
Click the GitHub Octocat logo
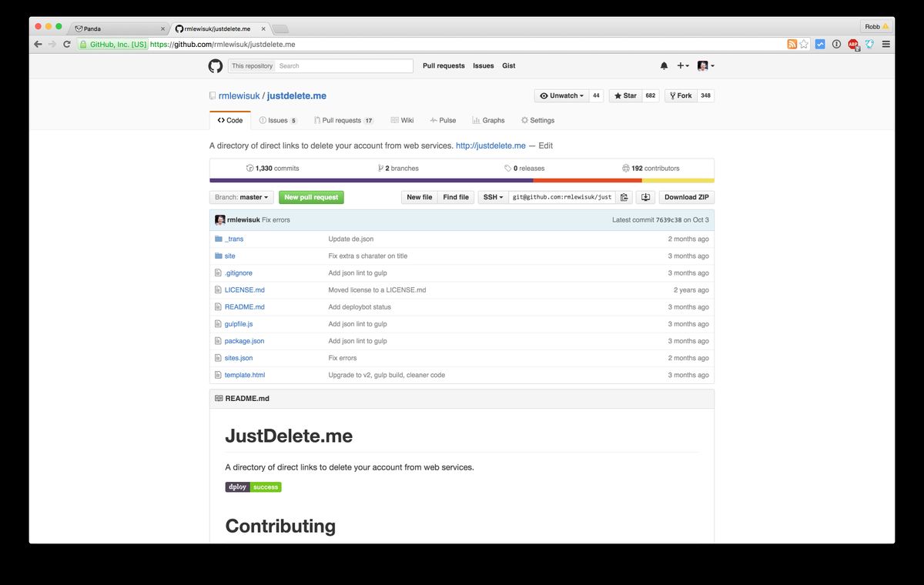216,66
